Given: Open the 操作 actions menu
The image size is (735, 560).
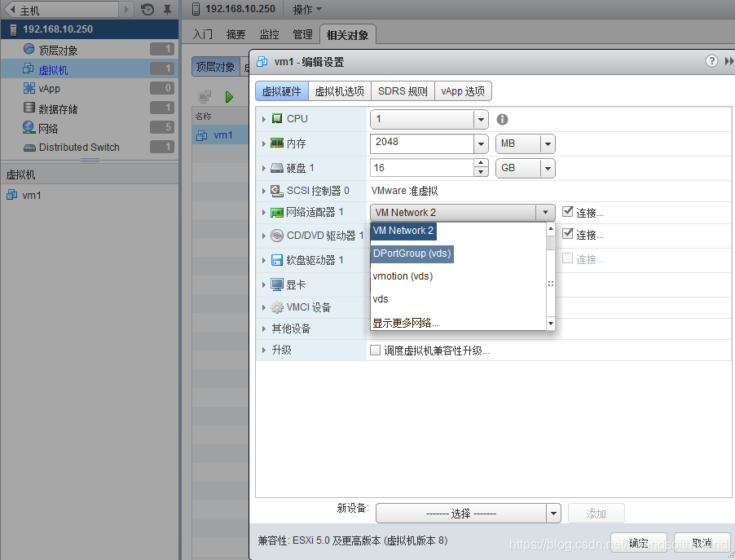Looking at the screenshot, I should click(307, 10).
